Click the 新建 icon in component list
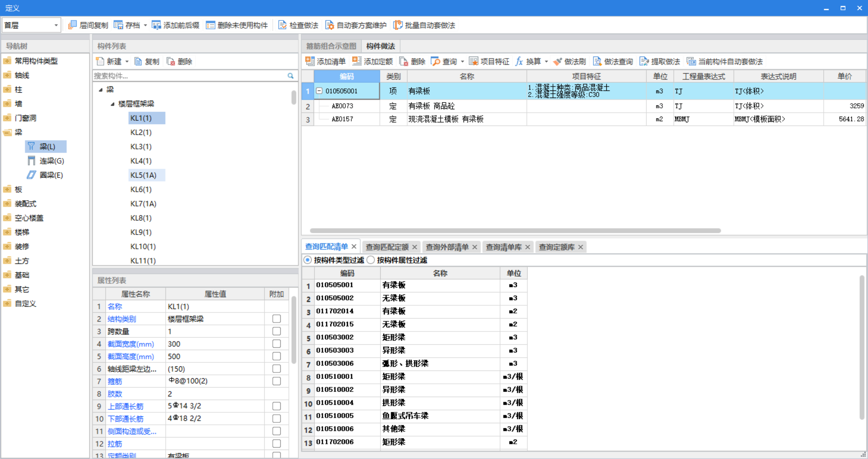This screenshot has height=459, width=868. 100,61
